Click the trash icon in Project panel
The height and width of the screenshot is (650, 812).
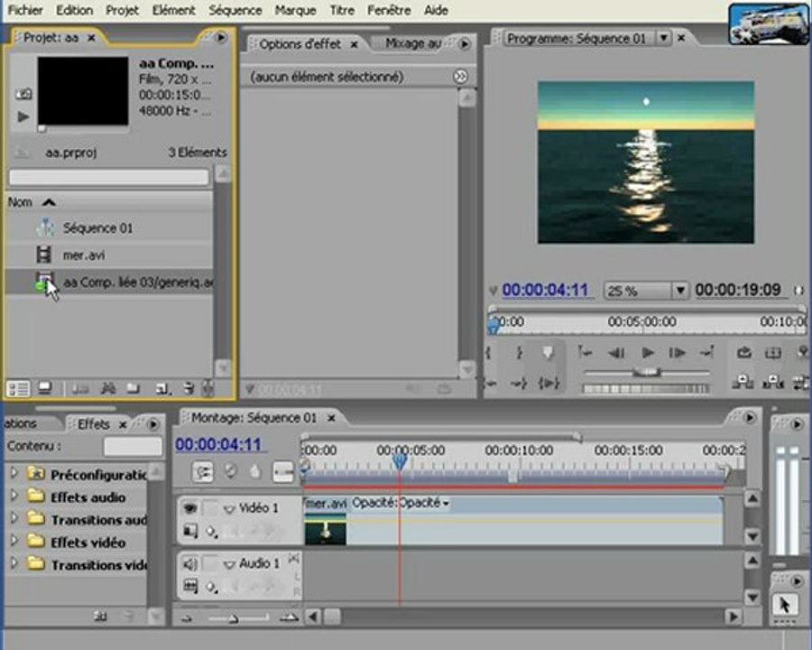point(189,388)
